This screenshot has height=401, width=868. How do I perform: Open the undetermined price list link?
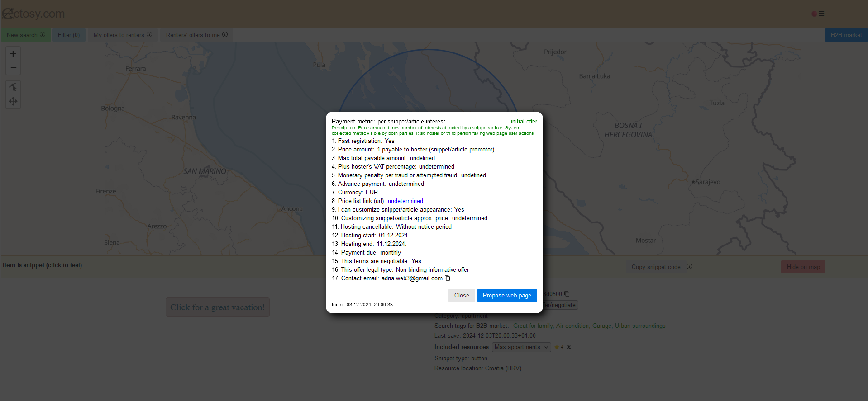[x=405, y=201]
